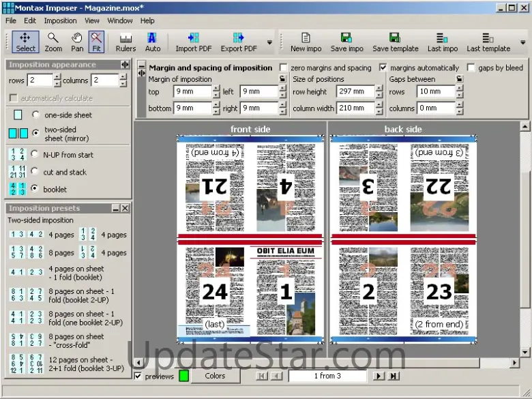Screen dimensions: 532x399
Task: Import a PDF file
Action: pos(194,42)
